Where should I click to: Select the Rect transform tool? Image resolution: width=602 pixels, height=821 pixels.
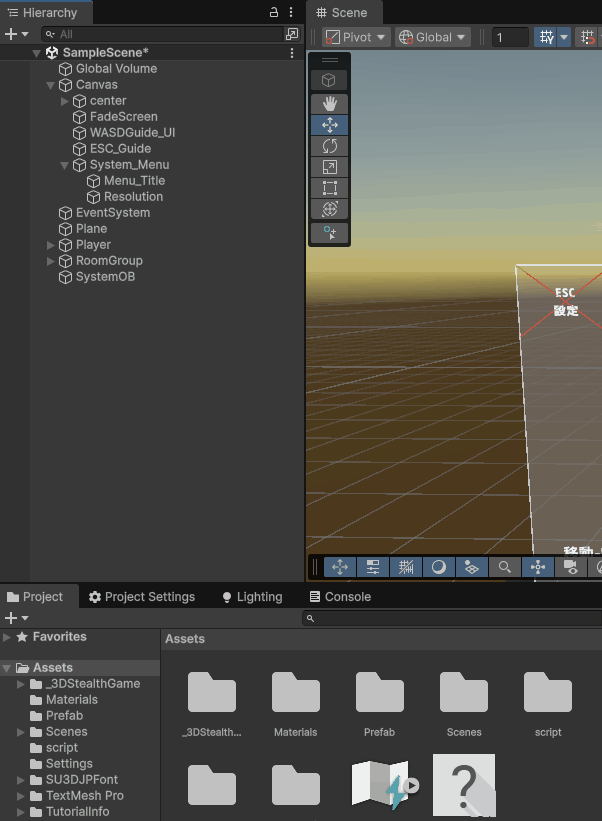click(x=329, y=188)
